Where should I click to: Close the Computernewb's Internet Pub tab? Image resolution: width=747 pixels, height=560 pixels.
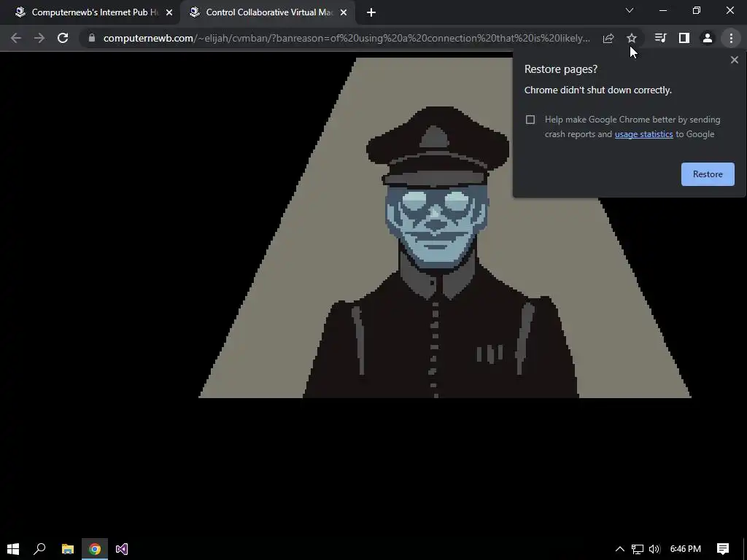pyautogui.click(x=169, y=13)
